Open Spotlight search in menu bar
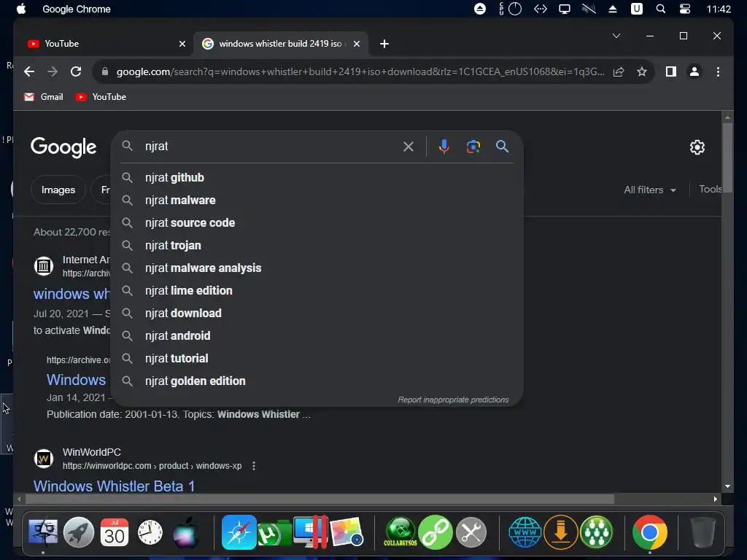The image size is (747, 560). tap(660, 9)
